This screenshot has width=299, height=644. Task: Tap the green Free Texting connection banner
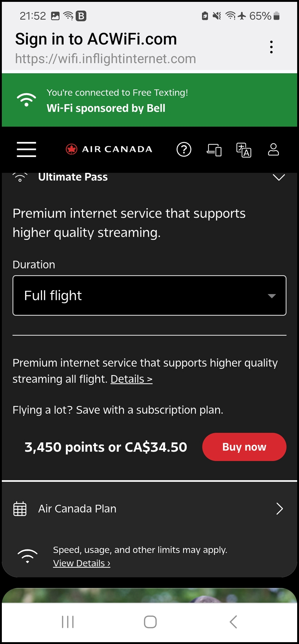coord(149,100)
